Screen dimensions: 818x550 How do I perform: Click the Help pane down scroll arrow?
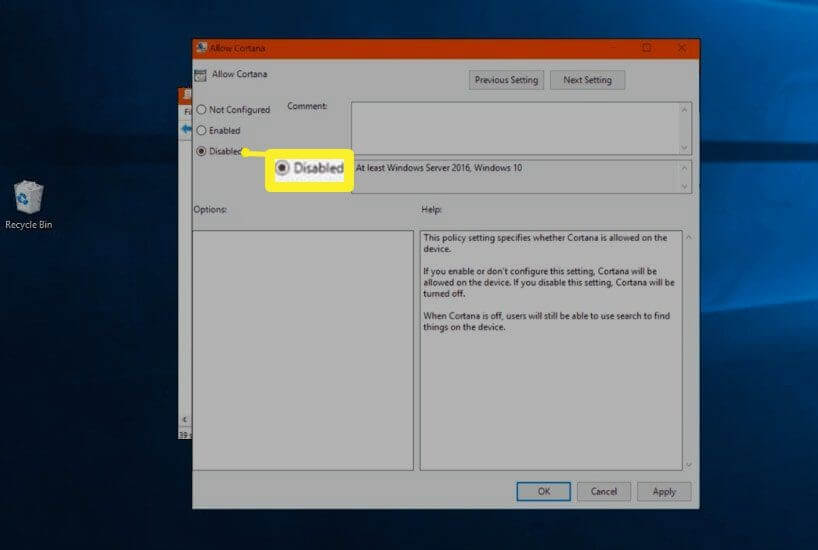[x=689, y=464]
